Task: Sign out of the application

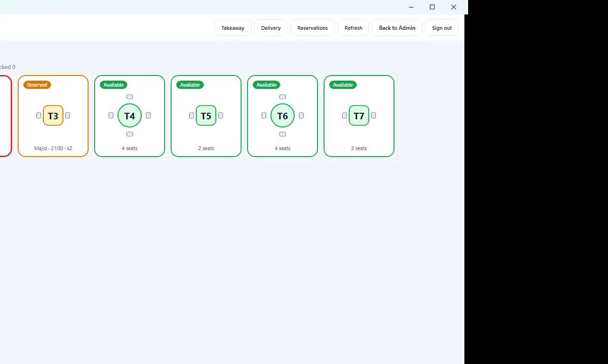Action: point(442,28)
